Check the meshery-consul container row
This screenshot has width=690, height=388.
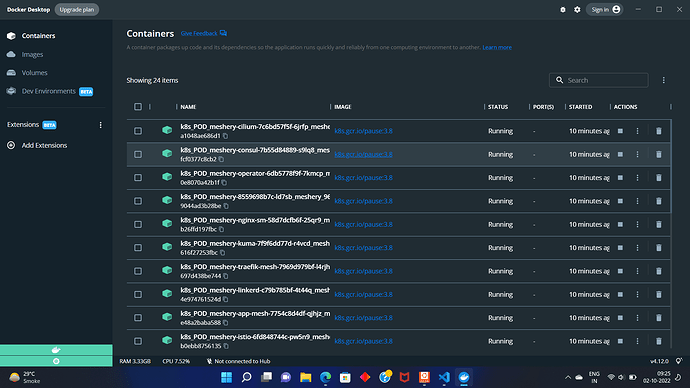click(138, 154)
